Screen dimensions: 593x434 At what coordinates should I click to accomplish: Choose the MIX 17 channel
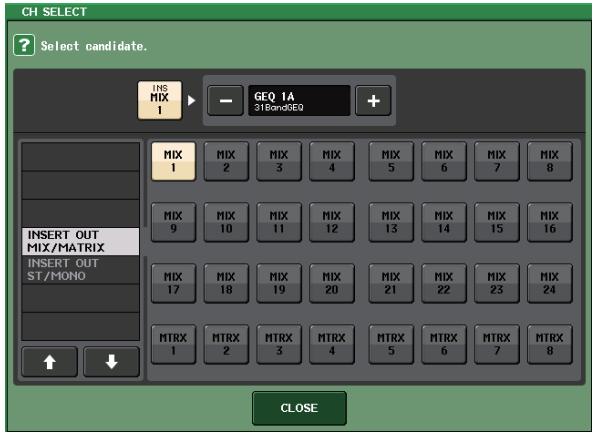[x=173, y=283]
